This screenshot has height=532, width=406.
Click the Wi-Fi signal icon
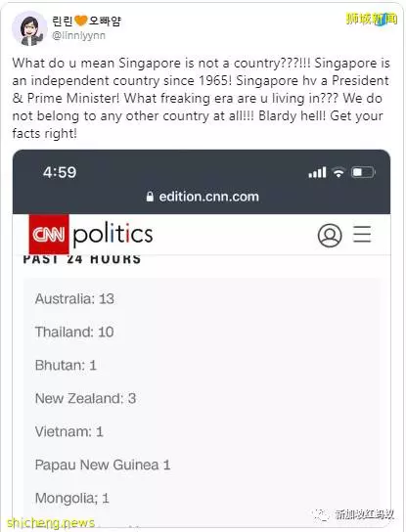point(338,172)
